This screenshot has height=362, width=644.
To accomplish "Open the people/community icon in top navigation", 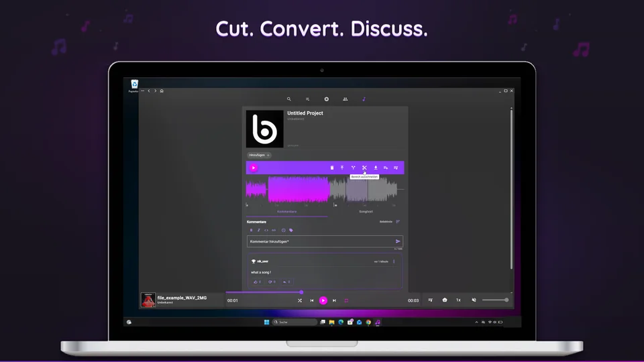I will click(x=345, y=99).
